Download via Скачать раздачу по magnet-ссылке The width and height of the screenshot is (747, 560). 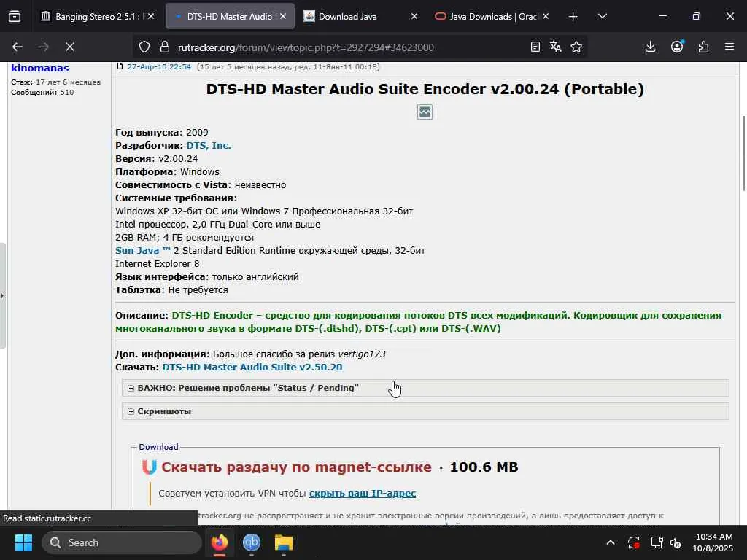tap(296, 467)
